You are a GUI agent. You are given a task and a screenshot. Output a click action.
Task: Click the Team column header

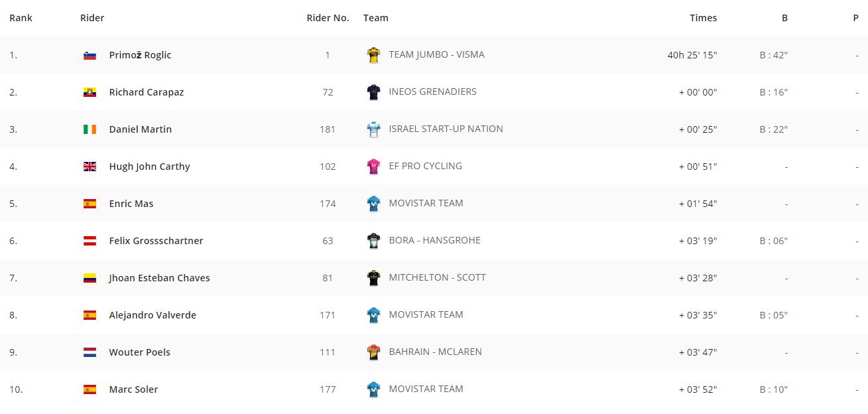tap(376, 18)
